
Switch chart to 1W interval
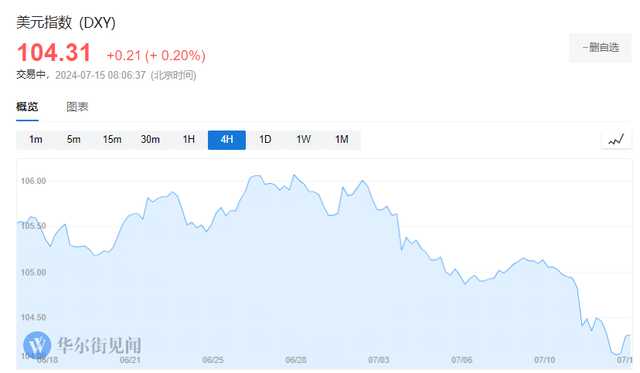[303, 140]
